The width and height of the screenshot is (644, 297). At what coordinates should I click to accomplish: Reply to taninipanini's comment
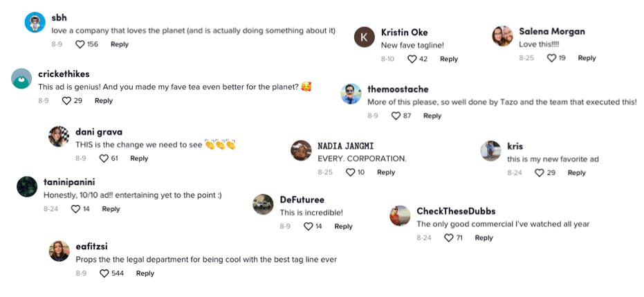(x=111, y=209)
